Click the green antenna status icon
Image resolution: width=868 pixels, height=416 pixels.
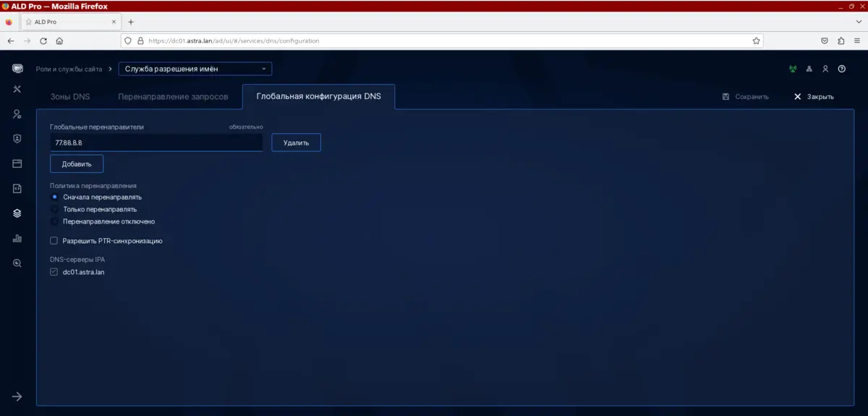click(x=792, y=69)
